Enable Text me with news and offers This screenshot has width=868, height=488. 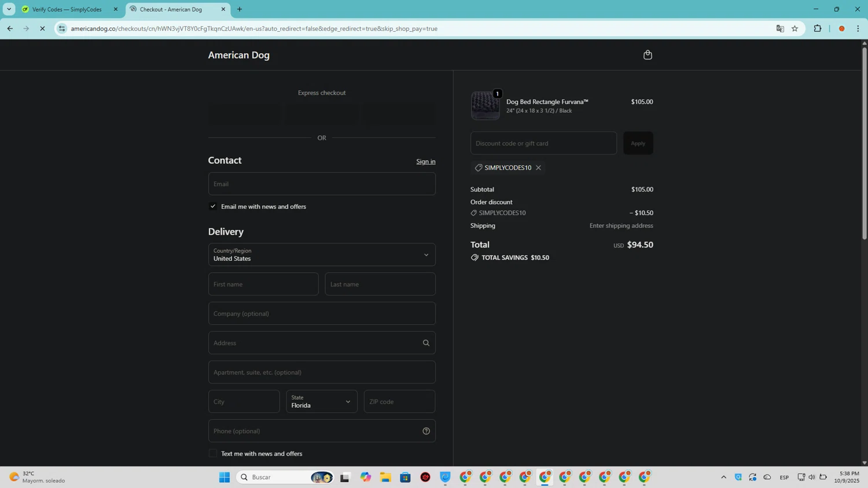[x=213, y=454]
